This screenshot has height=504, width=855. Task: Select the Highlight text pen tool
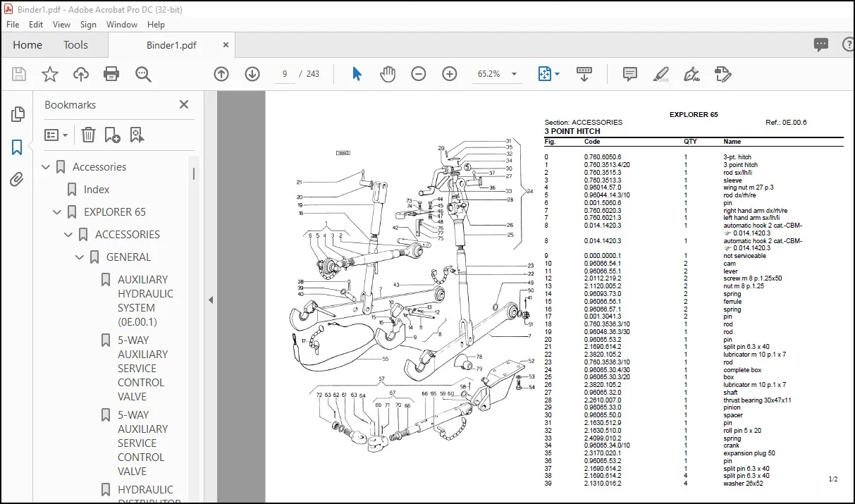click(x=660, y=74)
